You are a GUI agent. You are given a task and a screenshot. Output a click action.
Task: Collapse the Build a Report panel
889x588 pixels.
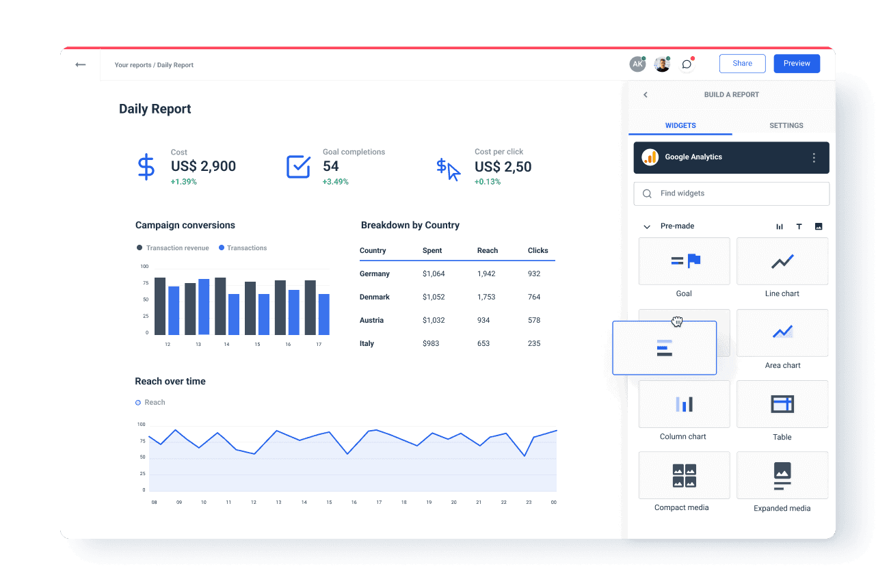645,94
